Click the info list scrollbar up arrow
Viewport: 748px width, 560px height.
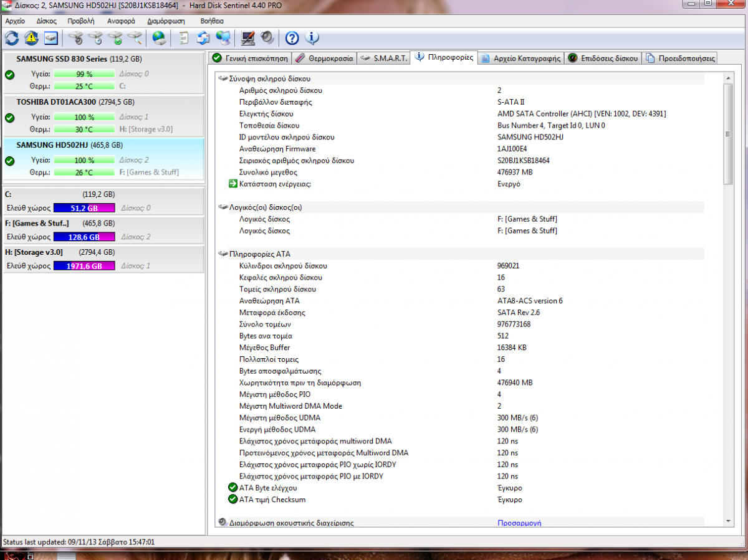tap(728, 78)
